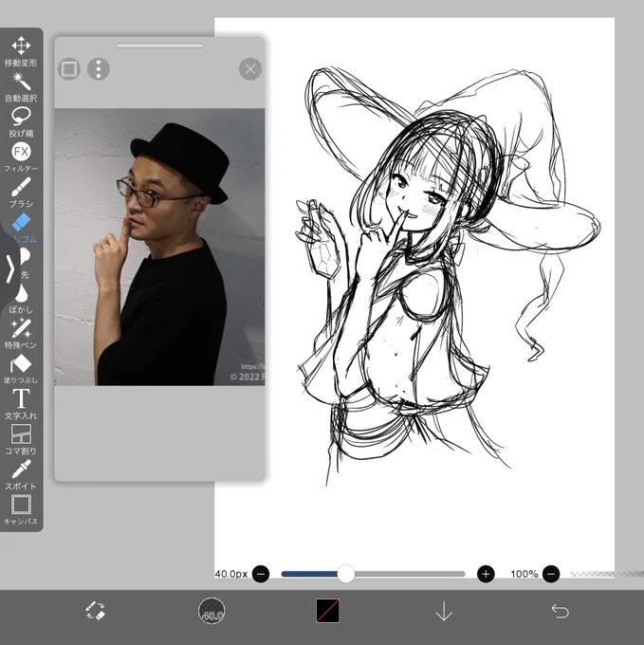
Task: Click the 100% opacity value
Action: click(524, 574)
